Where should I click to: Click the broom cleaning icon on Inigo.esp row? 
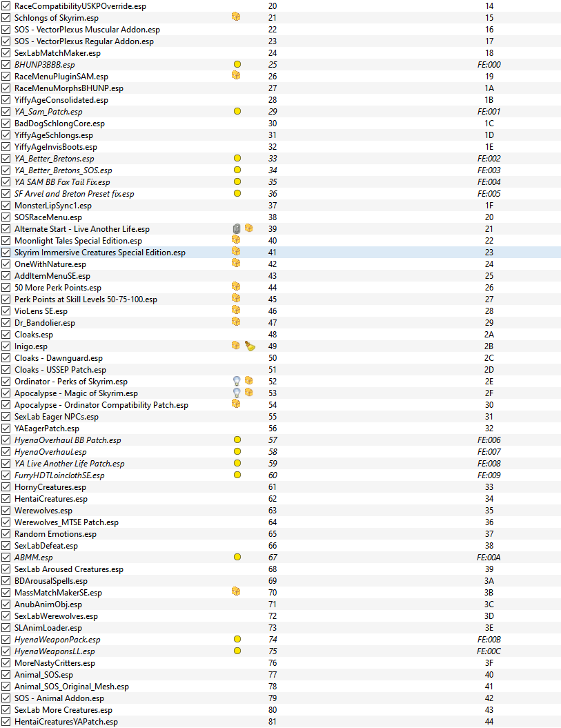(x=250, y=346)
